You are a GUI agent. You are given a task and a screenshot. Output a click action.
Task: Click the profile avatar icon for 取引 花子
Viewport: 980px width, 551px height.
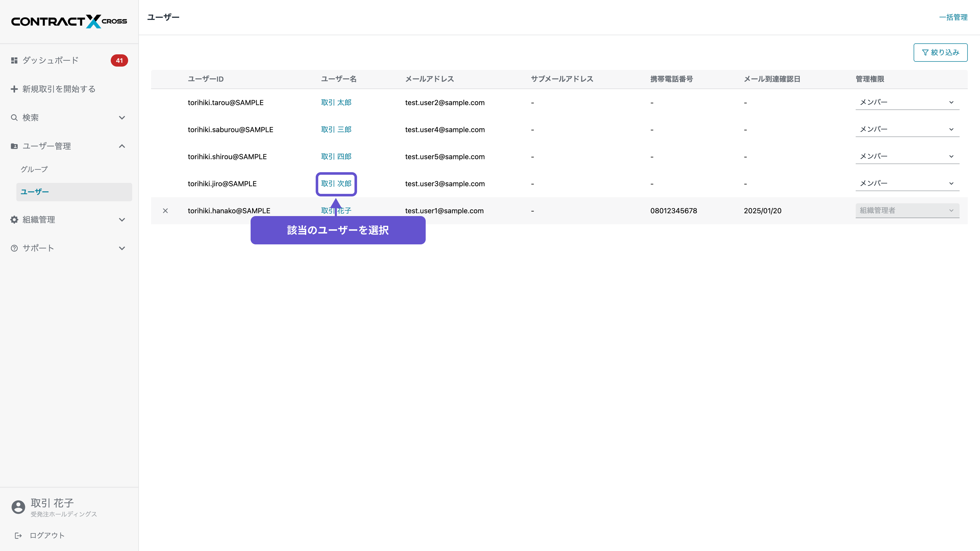point(18,507)
